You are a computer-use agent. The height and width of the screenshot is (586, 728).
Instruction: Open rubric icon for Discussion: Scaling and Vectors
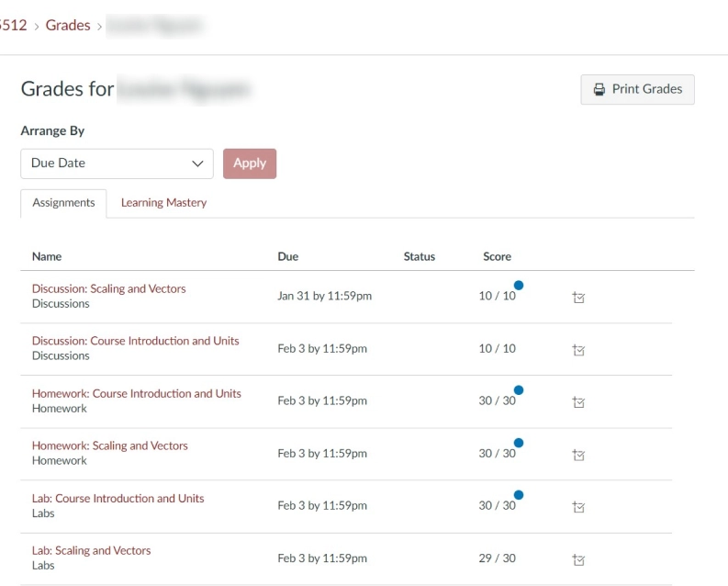coord(578,297)
